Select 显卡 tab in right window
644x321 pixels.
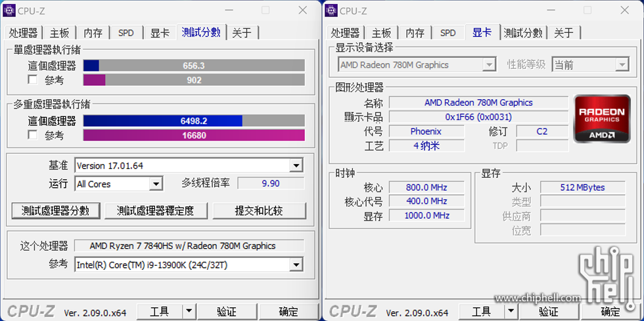tap(482, 32)
